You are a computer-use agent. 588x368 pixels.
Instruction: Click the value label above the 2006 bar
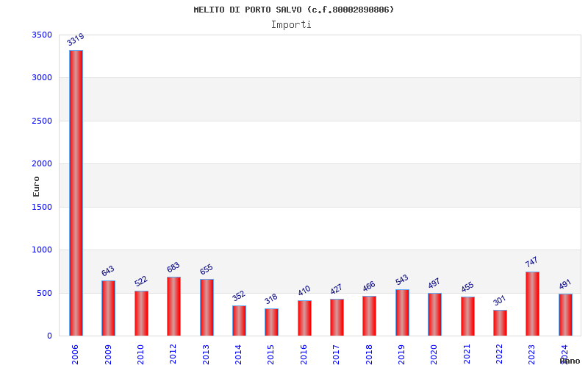(x=76, y=39)
